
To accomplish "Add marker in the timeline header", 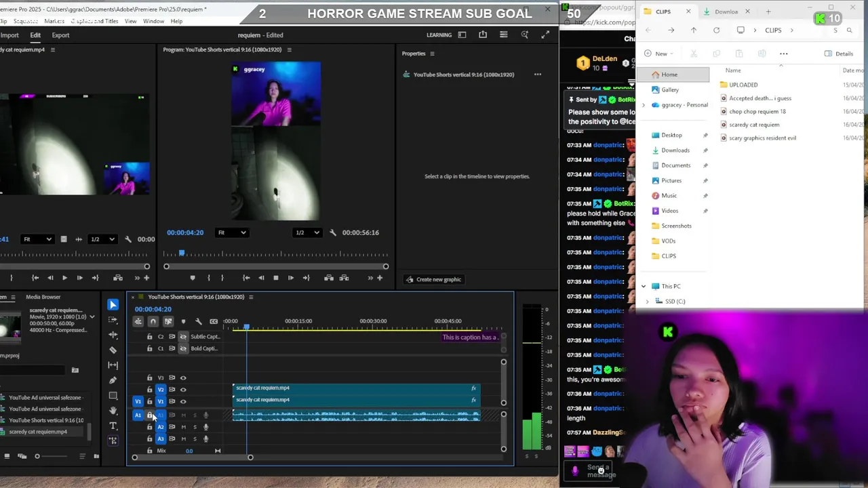I will pyautogui.click(x=183, y=321).
